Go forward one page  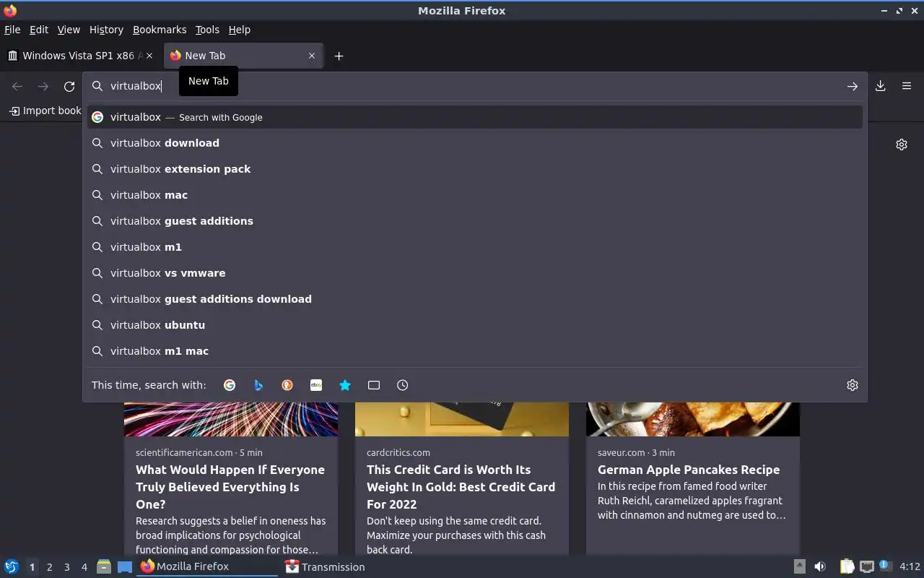43,87
